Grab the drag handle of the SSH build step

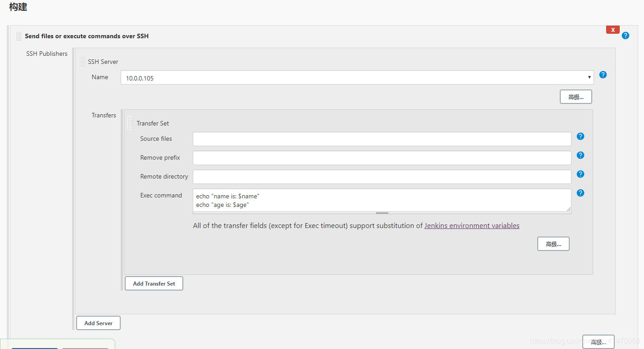point(18,36)
